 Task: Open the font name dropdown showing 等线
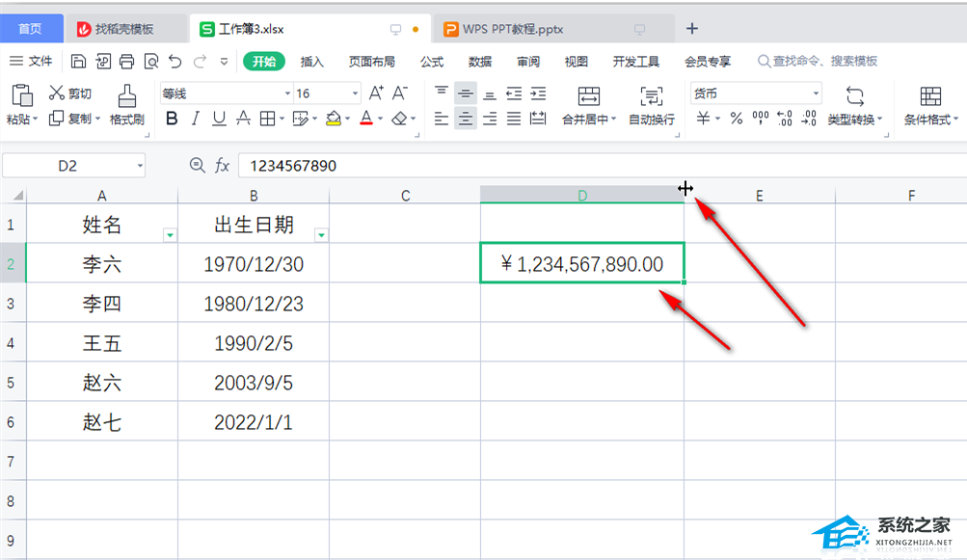point(287,94)
